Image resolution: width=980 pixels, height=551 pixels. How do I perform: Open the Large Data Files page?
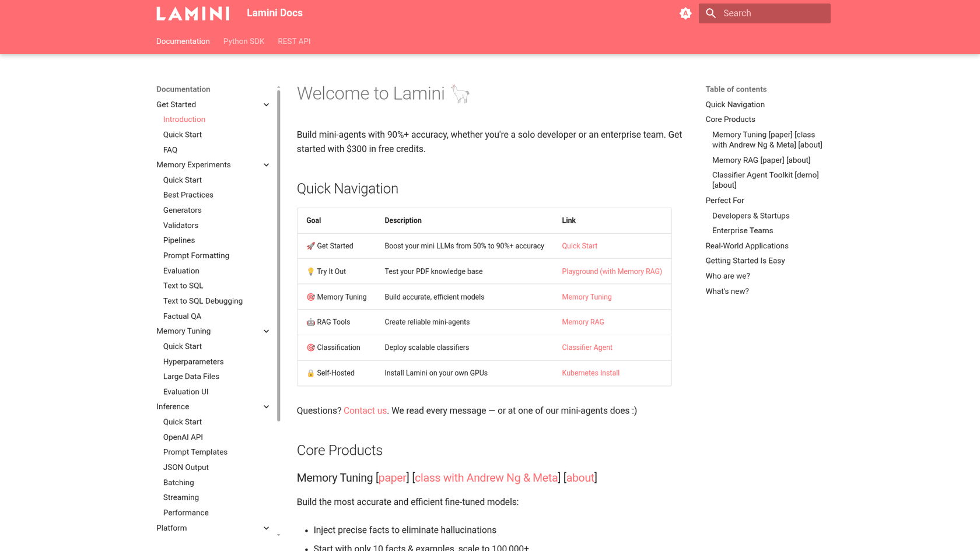click(x=191, y=377)
